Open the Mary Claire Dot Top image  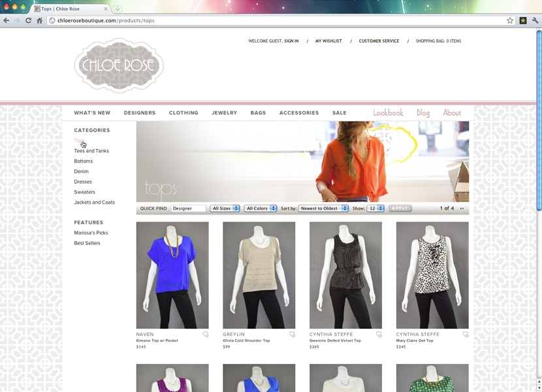[x=432, y=275]
